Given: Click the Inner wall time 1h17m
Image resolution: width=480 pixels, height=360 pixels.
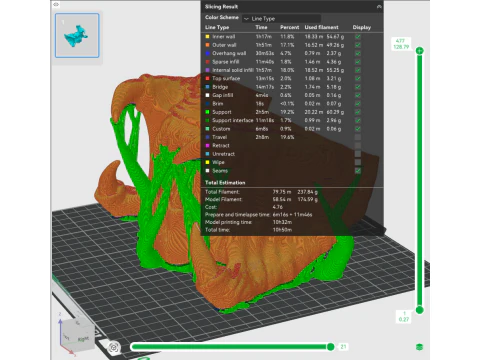Looking at the screenshot, I should pyautogui.click(x=264, y=37).
